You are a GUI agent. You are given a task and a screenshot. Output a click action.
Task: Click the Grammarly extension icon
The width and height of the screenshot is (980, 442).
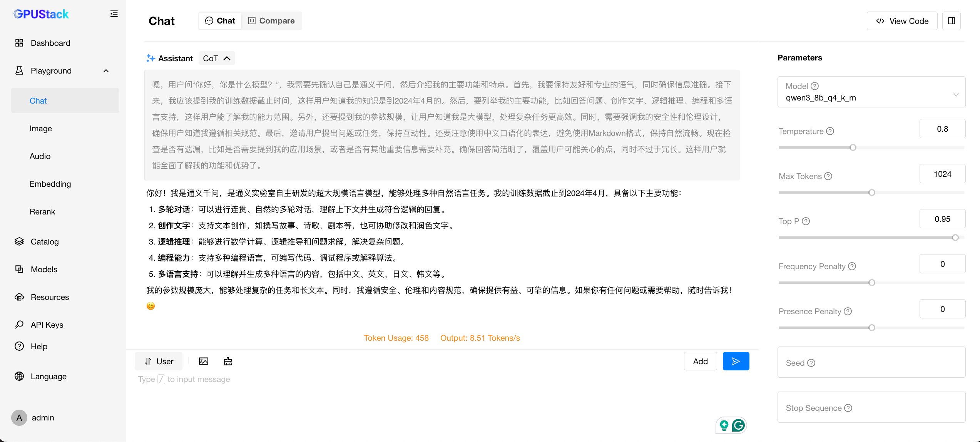click(x=738, y=425)
